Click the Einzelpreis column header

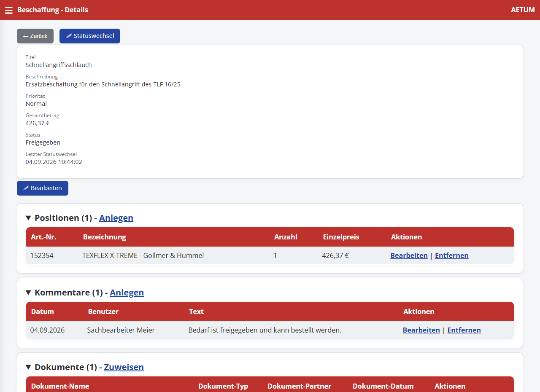coord(341,237)
